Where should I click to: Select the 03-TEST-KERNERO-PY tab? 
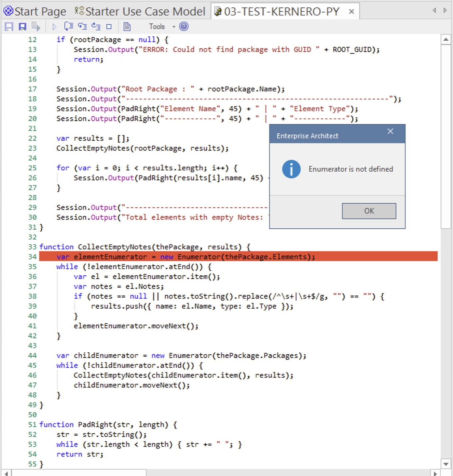281,11
